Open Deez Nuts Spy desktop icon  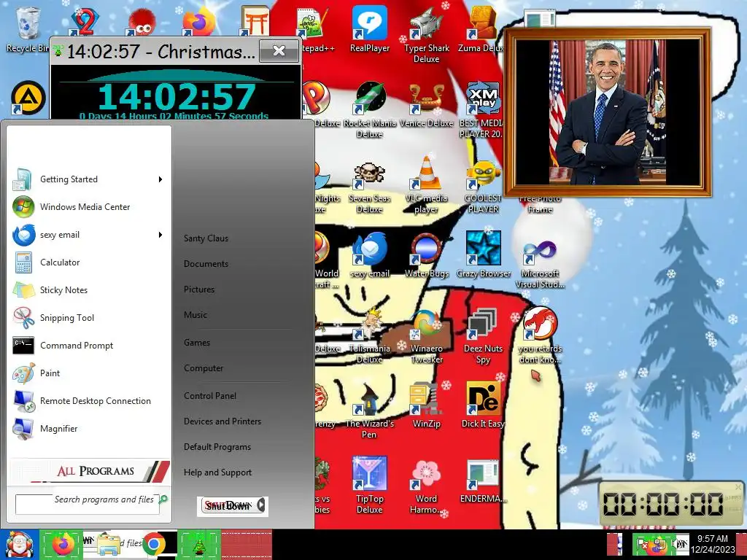coord(483,335)
